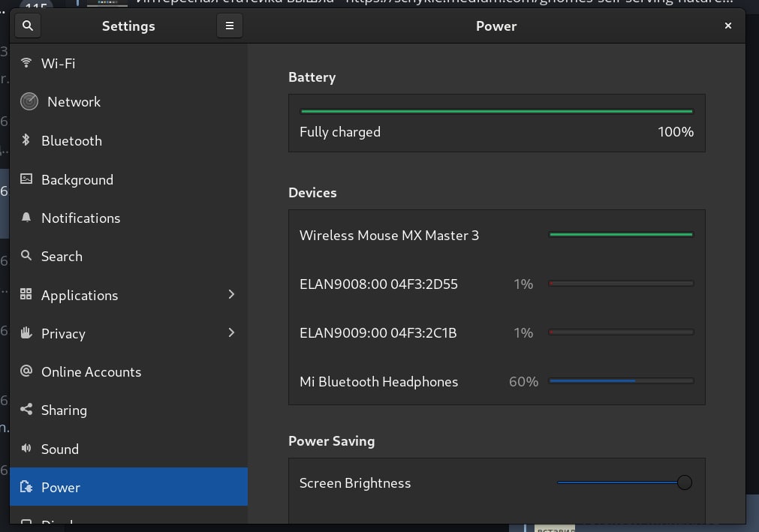Expand the Applications submenu chevron
Image resolution: width=759 pixels, height=532 pixels.
[231, 294]
